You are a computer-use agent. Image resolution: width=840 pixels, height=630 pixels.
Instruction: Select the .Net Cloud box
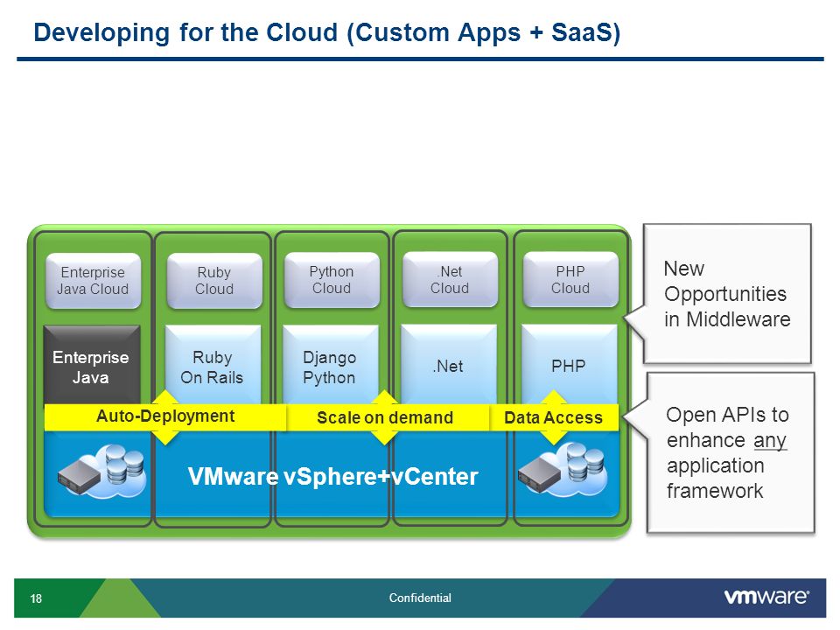(x=450, y=280)
